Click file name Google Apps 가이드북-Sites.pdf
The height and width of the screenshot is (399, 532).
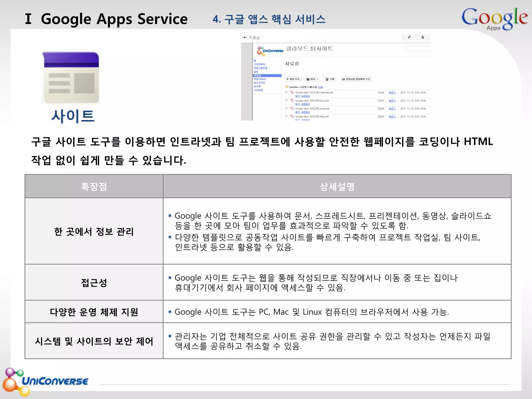click(312, 117)
